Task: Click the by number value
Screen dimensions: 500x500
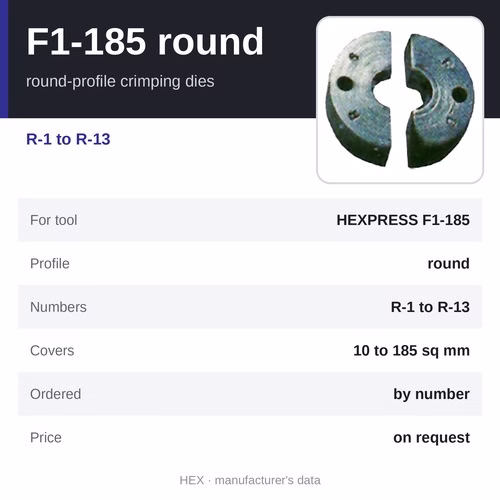Action: click(431, 394)
